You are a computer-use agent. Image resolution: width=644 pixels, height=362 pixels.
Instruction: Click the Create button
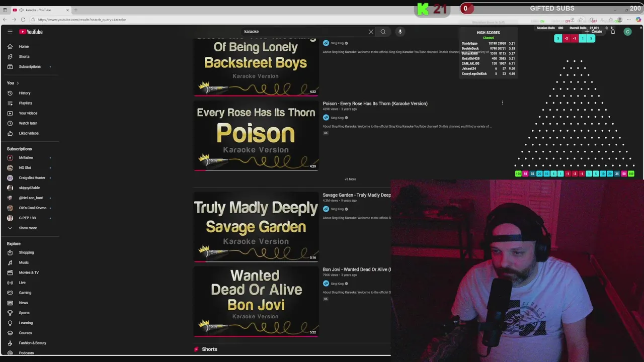coord(594,32)
